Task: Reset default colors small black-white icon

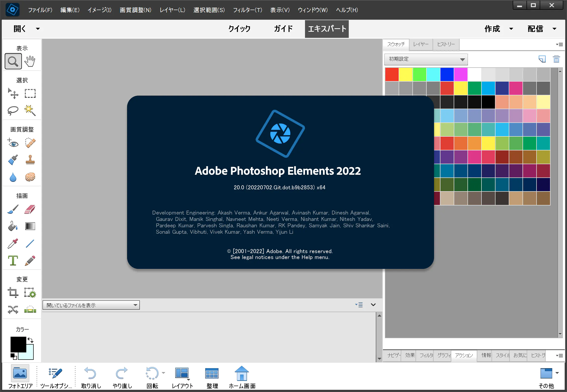Action: coord(14,356)
